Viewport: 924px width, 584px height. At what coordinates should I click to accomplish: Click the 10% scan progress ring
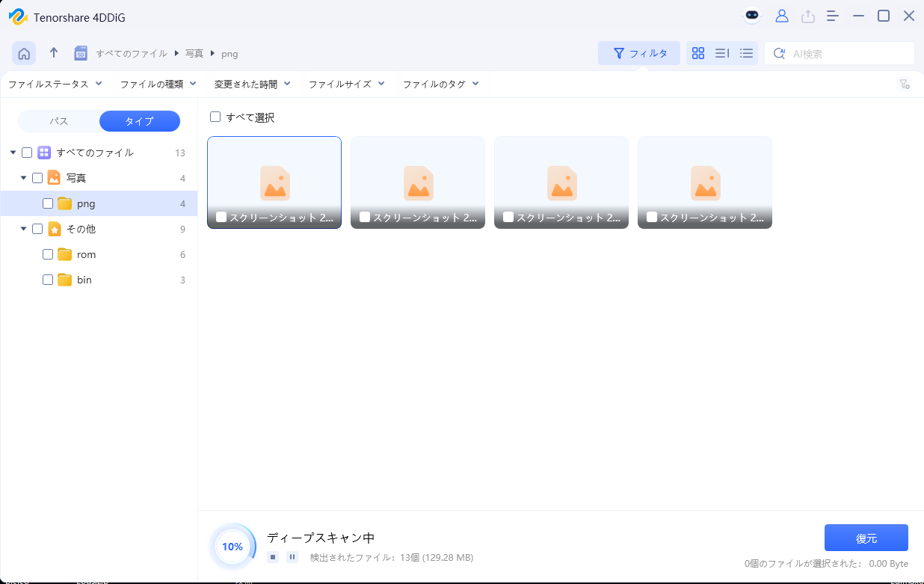coord(232,547)
